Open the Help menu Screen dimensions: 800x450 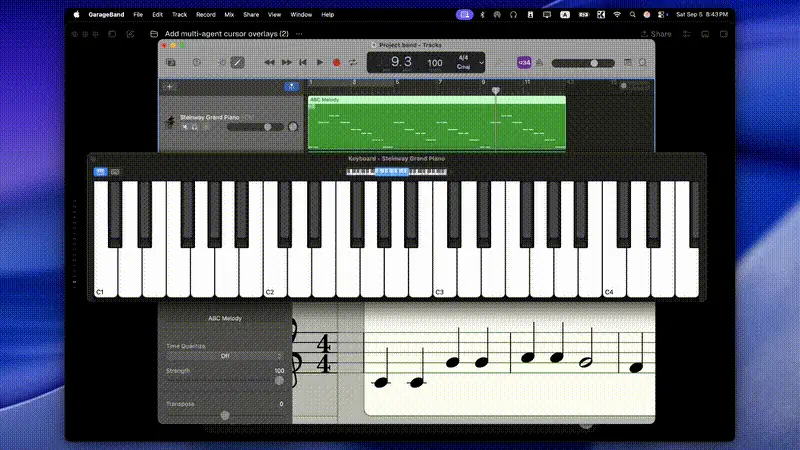pos(328,15)
